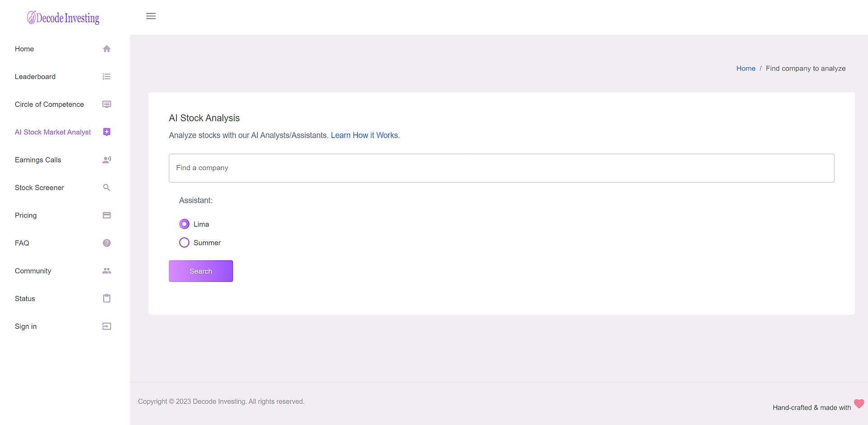Image resolution: width=868 pixels, height=425 pixels.
Task: Click the Stock Screener magnifier icon
Action: pos(107,188)
